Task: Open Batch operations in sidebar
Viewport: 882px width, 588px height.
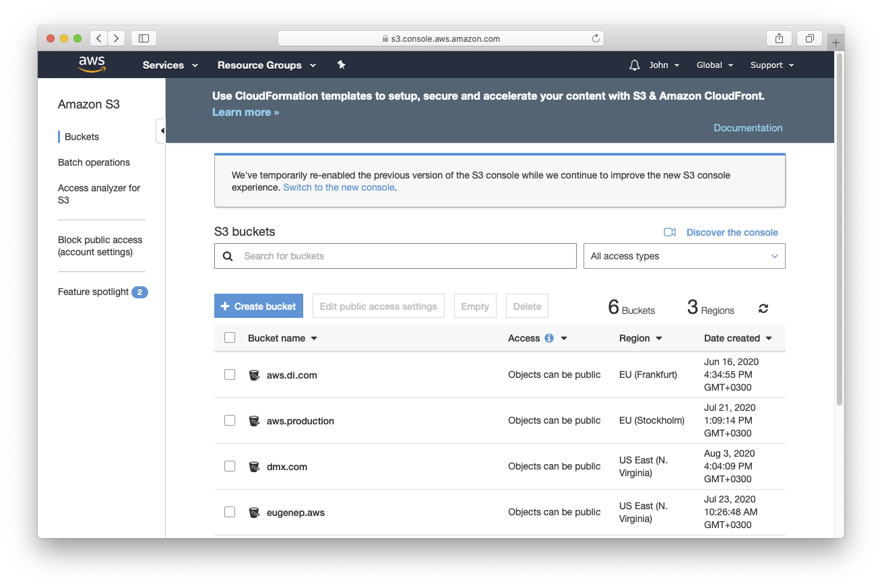Action: pos(94,162)
